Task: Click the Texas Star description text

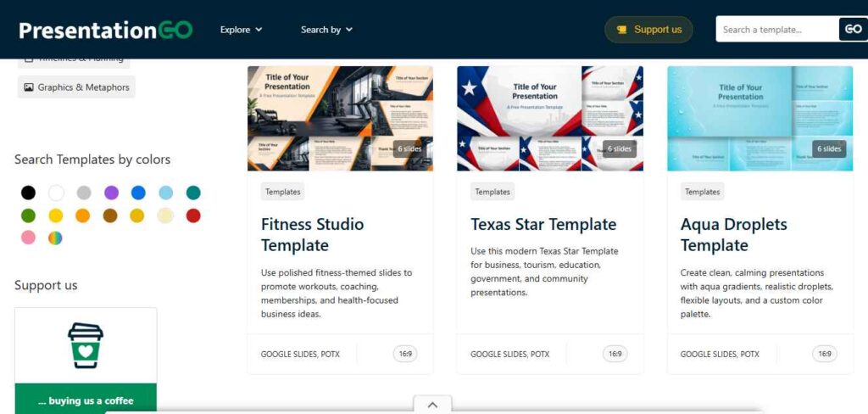Action: point(545,271)
